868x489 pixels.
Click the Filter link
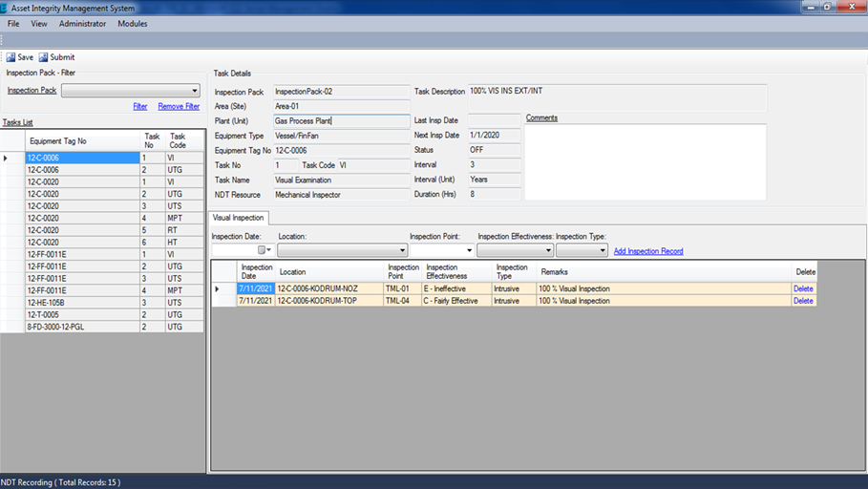[140, 107]
